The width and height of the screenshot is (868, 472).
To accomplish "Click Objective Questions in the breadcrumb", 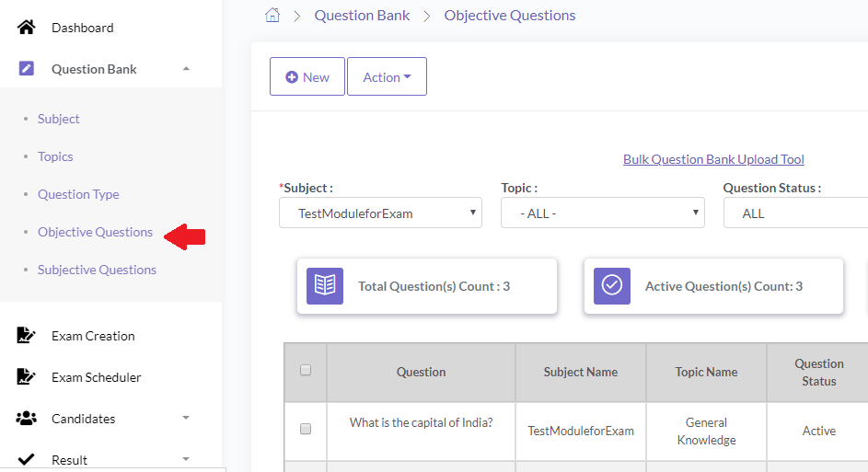I will (510, 16).
